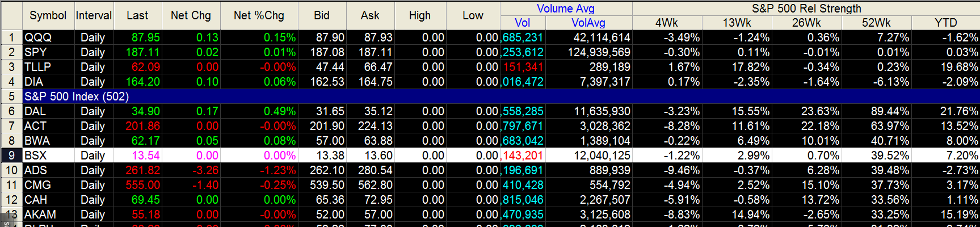
Task: Click the Daily interval cell for DIA
Action: (x=93, y=82)
